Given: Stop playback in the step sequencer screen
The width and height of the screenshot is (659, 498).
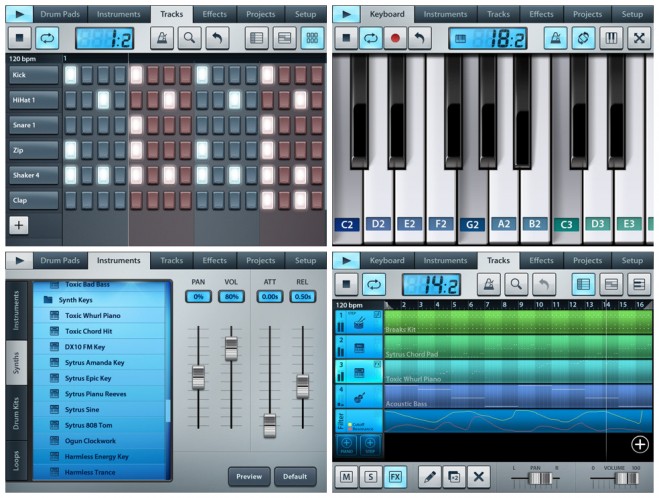Looking at the screenshot, I should [19, 38].
